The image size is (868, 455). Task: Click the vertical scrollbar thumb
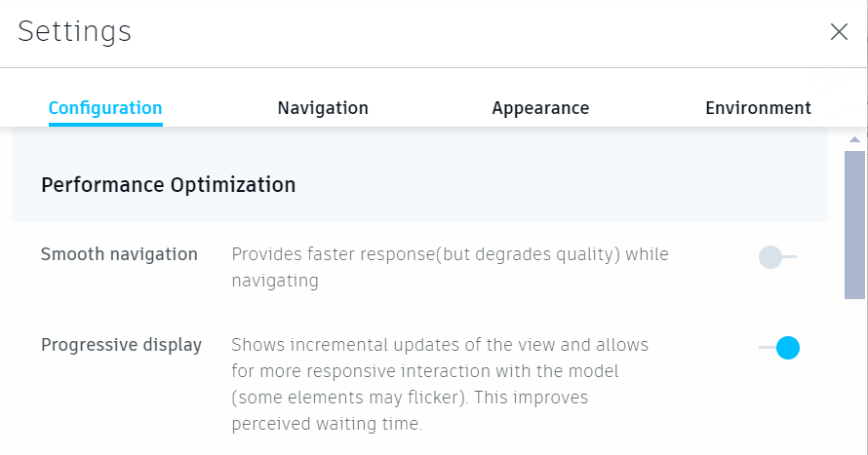coord(855,224)
